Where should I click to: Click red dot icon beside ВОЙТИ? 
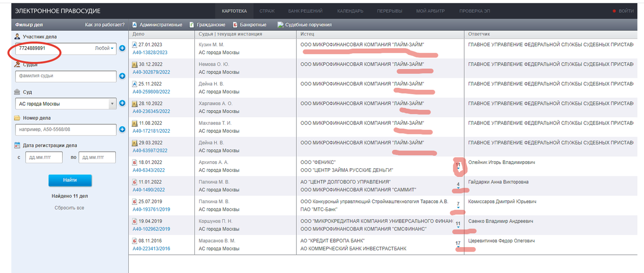click(x=614, y=11)
